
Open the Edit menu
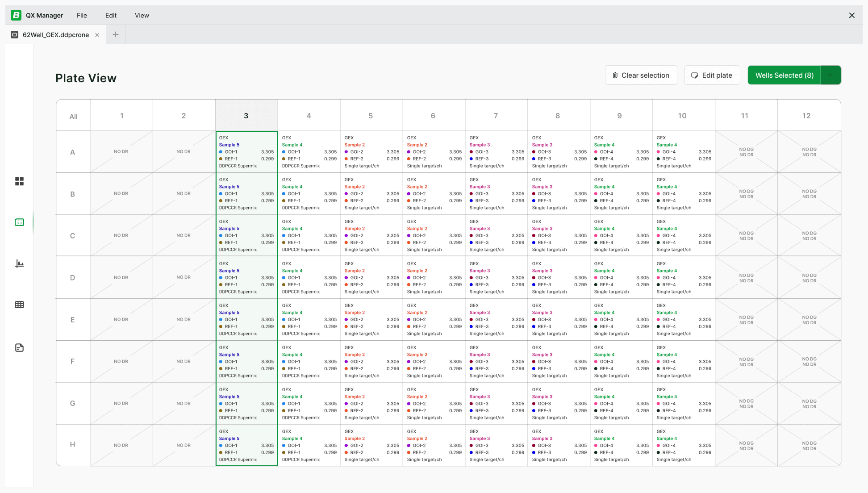click(111, 15)
